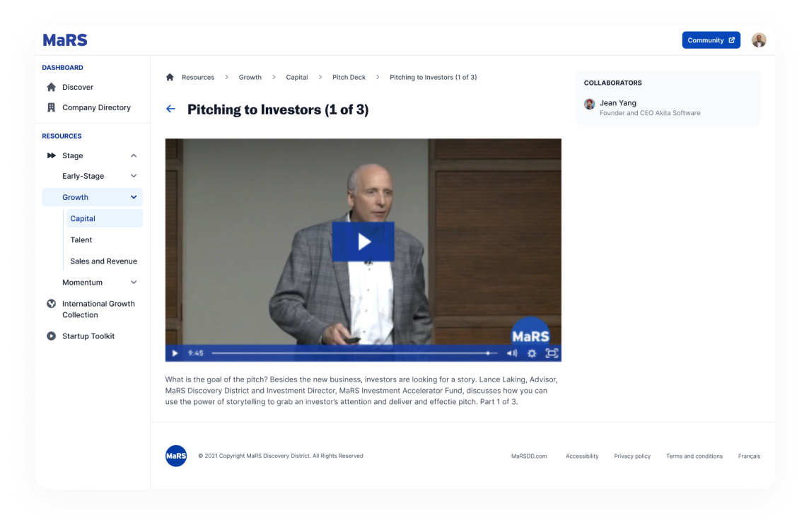Click Jean Yang's collaborator avatar

589,104
